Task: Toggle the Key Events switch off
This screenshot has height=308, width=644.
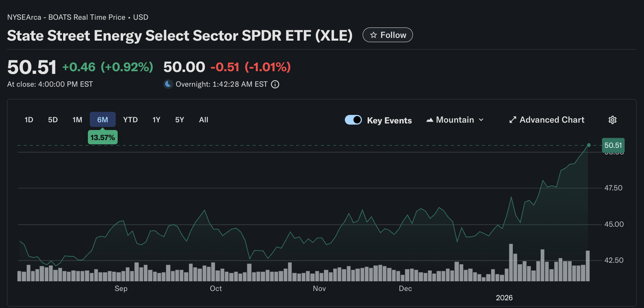Action: point(353,120)
